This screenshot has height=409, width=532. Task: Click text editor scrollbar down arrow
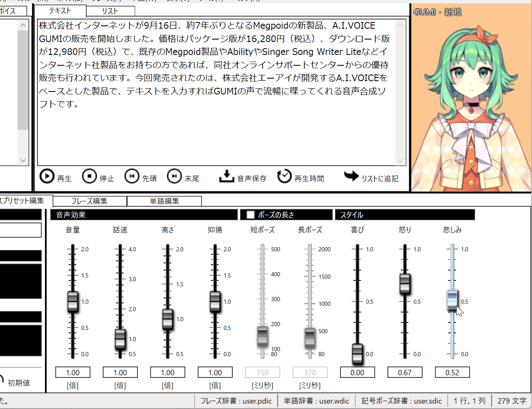pyautogui.click(x=400, y=160)
